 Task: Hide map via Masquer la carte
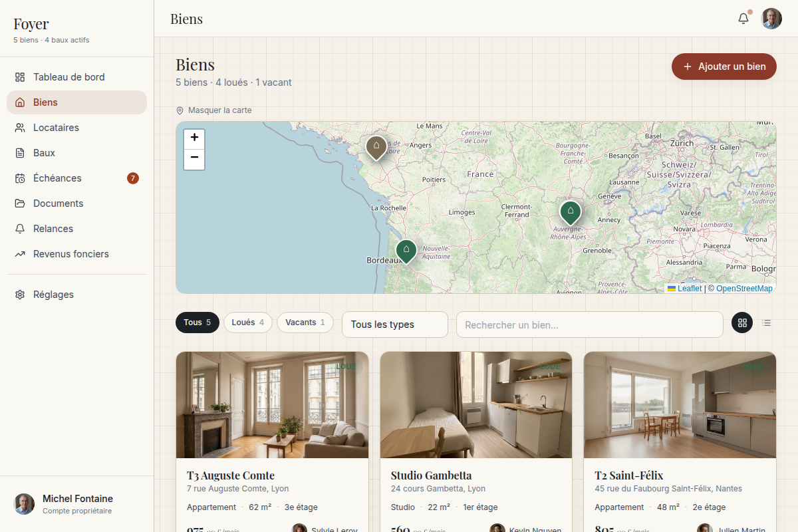point(213,110)
